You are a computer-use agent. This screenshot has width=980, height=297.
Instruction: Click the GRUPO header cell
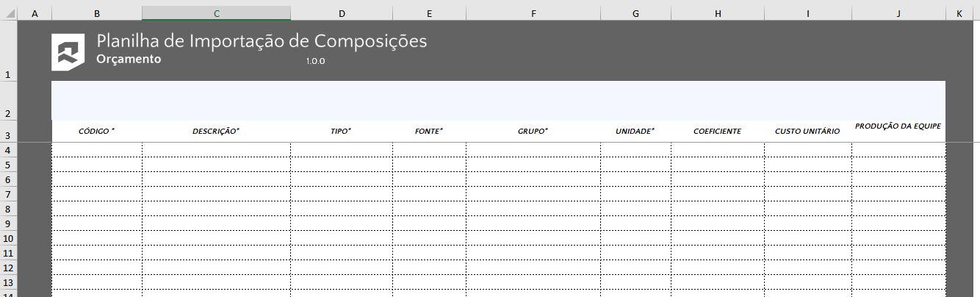[x=533, y=131]
